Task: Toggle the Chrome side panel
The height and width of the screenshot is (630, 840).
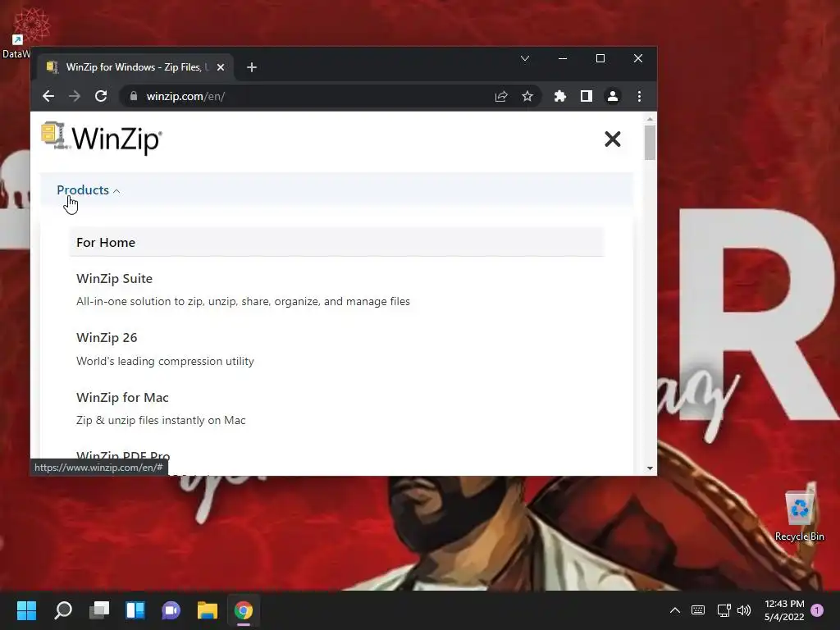Action: click(586, 97)
